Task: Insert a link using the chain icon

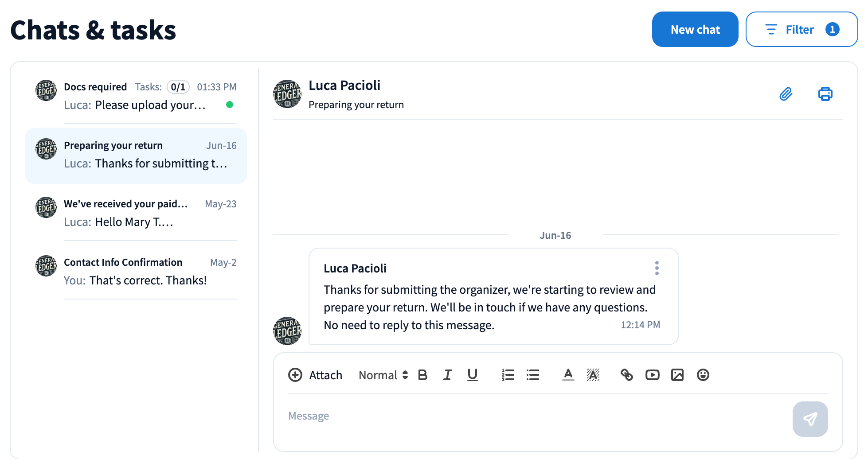Action: coord(626,375)
